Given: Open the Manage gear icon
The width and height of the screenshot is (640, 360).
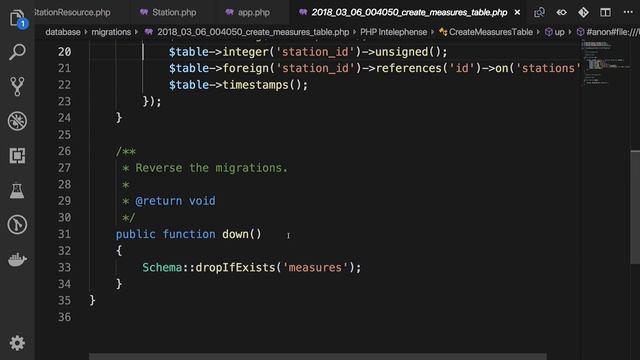Looking at the screenshot, I should click(17, 343).
